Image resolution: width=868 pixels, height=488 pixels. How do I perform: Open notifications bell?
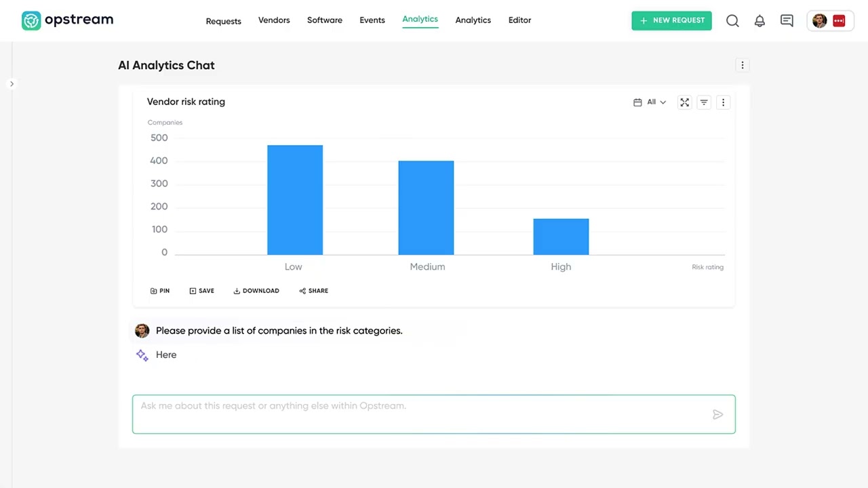(x=759, y=21)
